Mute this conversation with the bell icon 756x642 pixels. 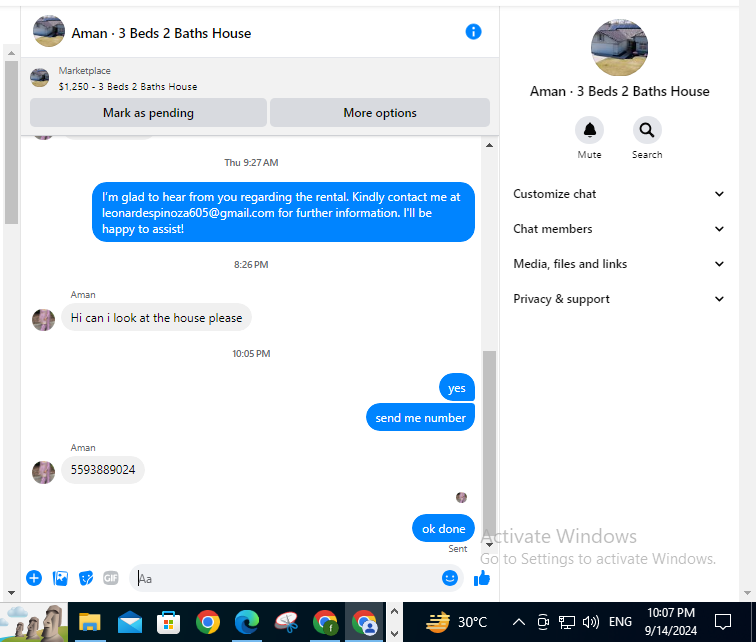click(x=589, y=130)
